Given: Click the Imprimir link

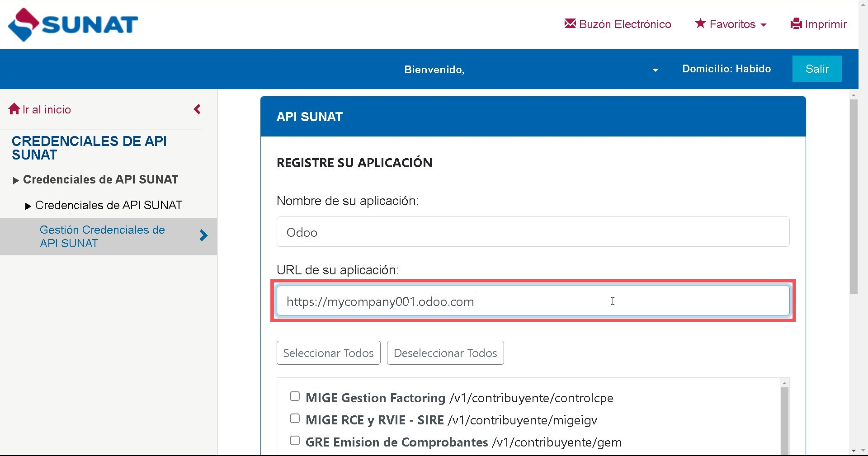Looking at the screenshot, I should tap(818, 24).
